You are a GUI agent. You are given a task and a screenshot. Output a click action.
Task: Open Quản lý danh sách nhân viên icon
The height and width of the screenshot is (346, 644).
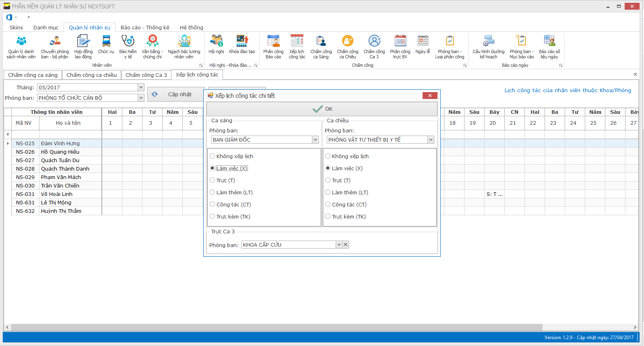(21, 47)
